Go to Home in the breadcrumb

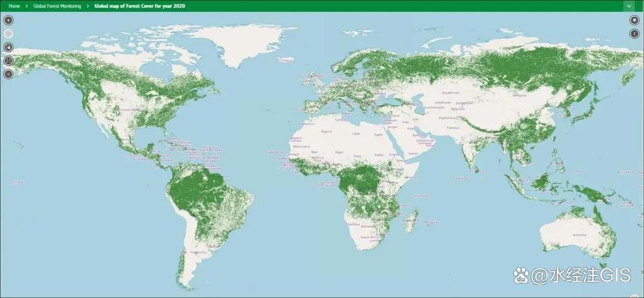(14, 6)
